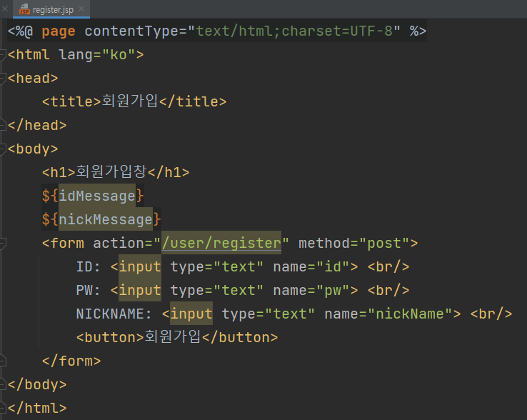Click the opening <title> tag

point(71,101)
